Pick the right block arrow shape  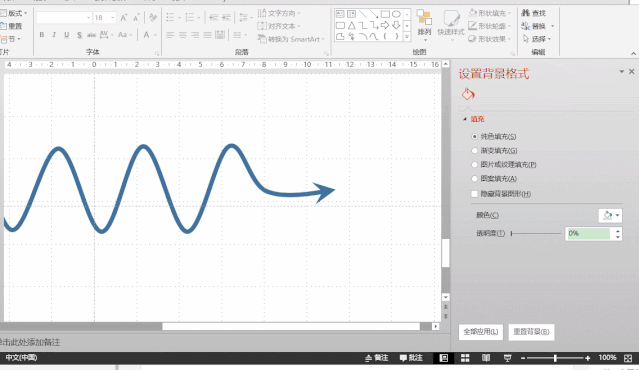pos(385,25)
